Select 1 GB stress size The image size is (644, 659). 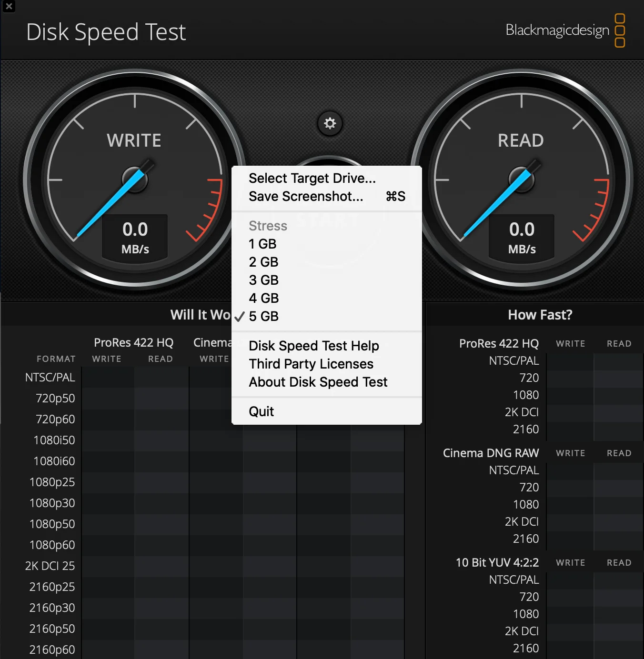(262, 244)
